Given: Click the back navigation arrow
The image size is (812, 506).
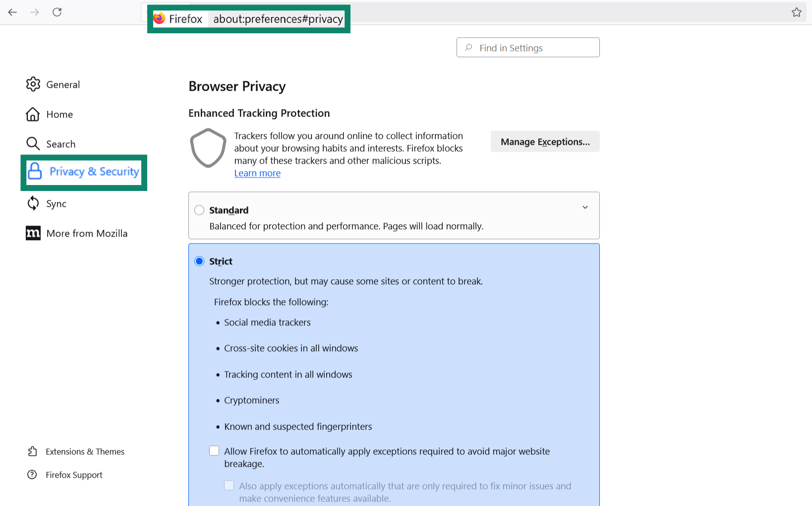Looking at the screenshot, I should click(12, 12).
